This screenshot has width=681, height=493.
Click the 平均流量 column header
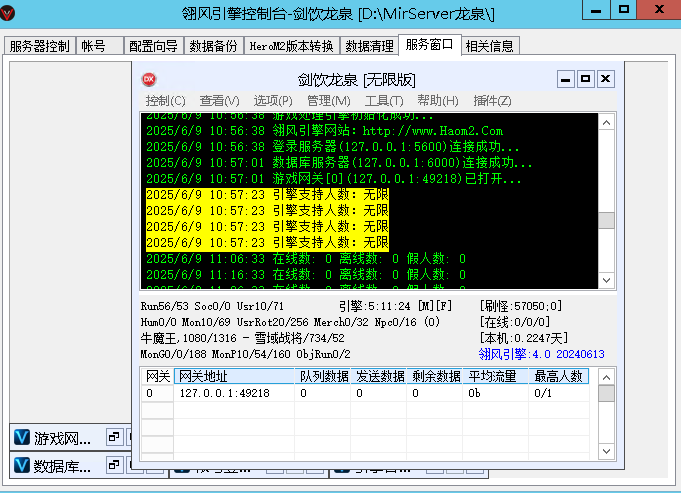(x=496, y=376)
